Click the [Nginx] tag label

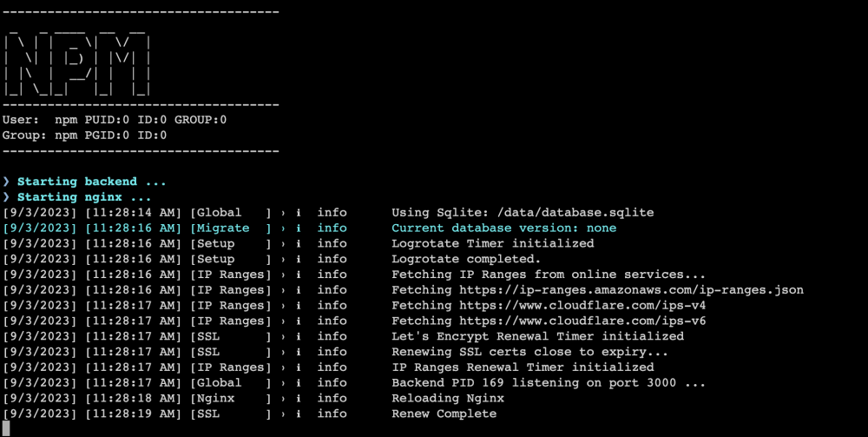coord(231,398)
